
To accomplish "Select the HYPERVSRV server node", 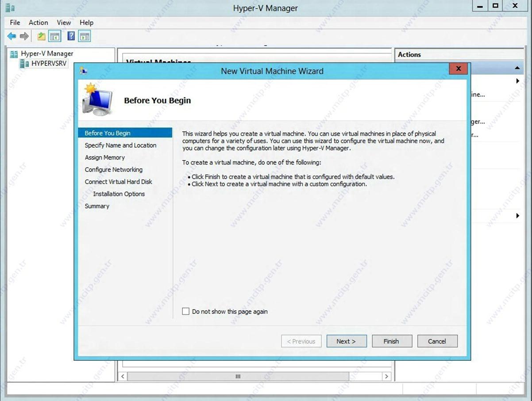I will [x=49, y=64].
